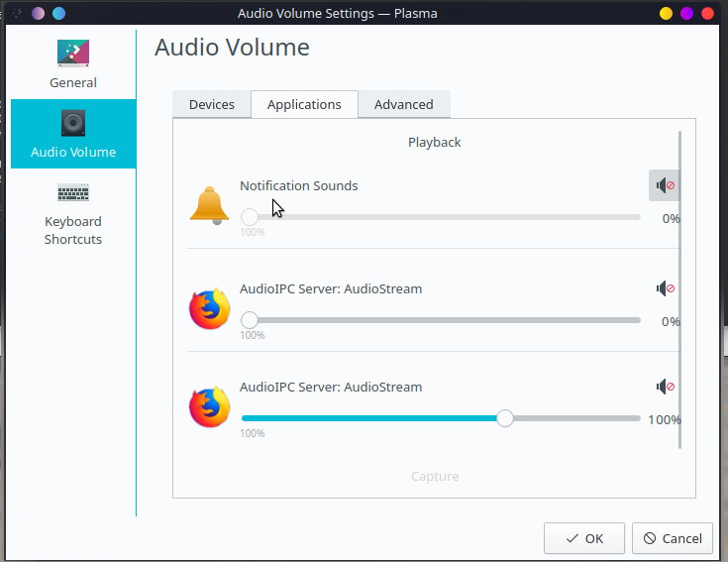Click the Notification Sounds volume slider handle
This screenshot has height=562, width=728.
pos(250,217)
